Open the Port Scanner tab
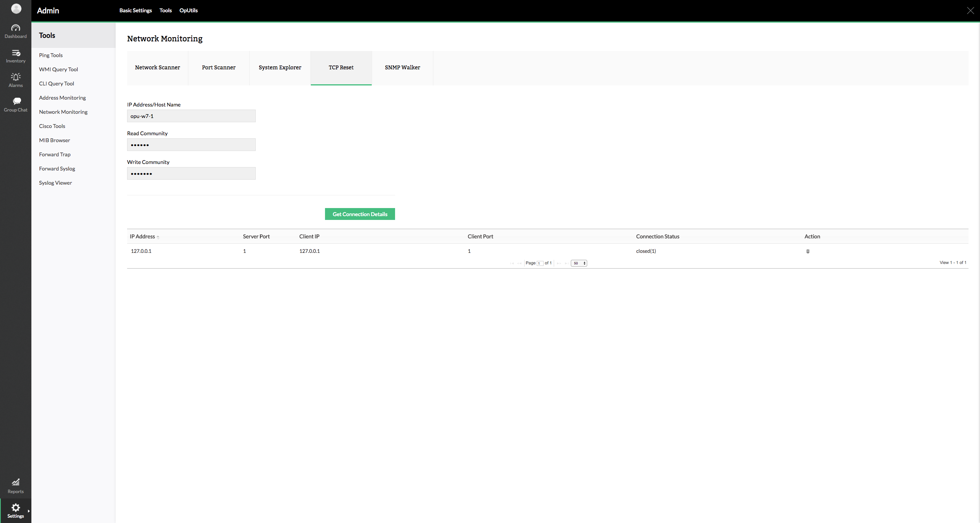Screen dimensions: 980x523 tap(219, 67)
